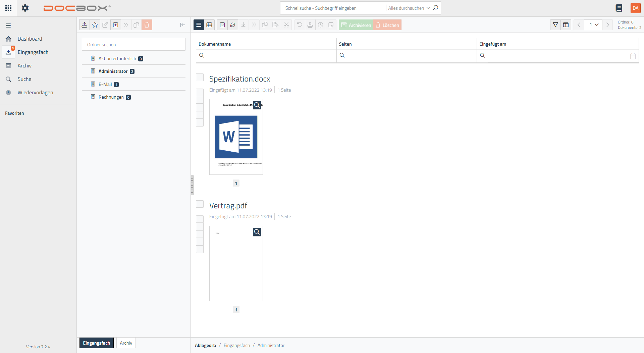644x353 pixels.
Task: Select the E-Mail folder
Action: click(x=105, y=84)
